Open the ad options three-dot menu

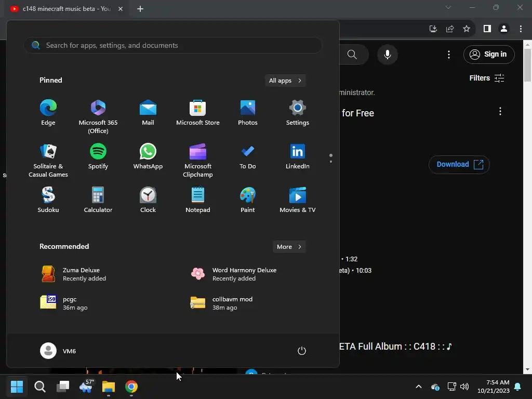500,111
